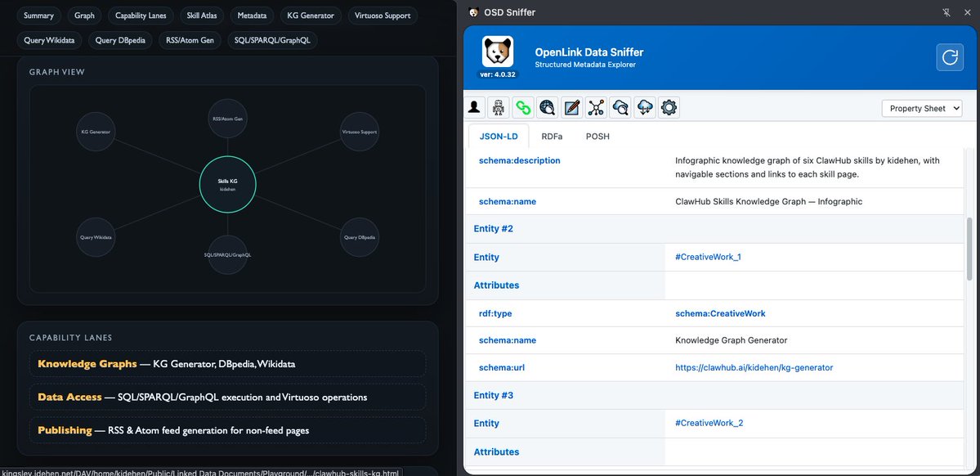The width and height of the screenshot is (980, 476).
Task: Click the user silhouette icon in Sniffer toolbar
Action: click(x=474, y=108)
